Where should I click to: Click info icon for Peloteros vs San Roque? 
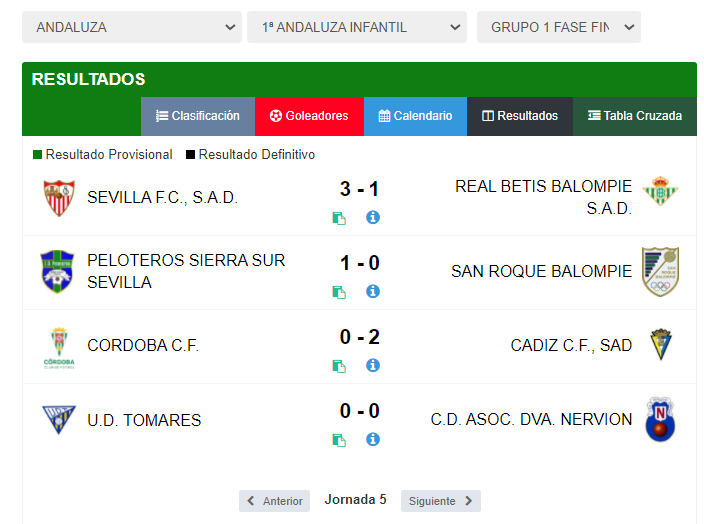(x=373, y=291)
